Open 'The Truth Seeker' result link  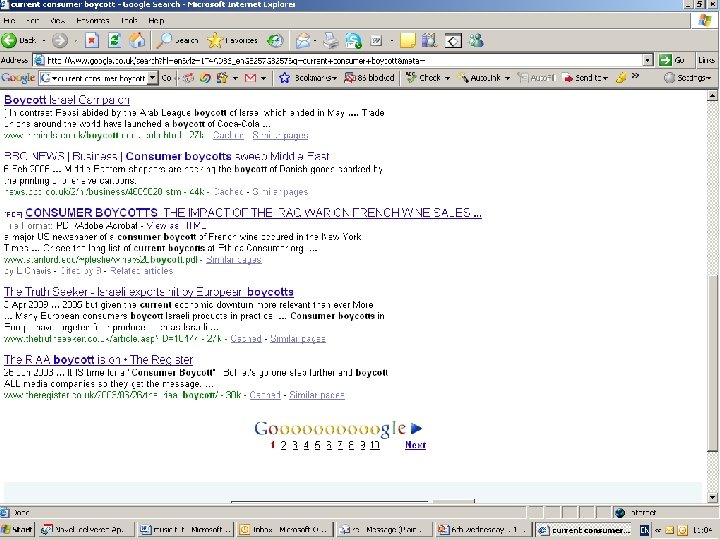pyautogui.click(x=149, y=292)
